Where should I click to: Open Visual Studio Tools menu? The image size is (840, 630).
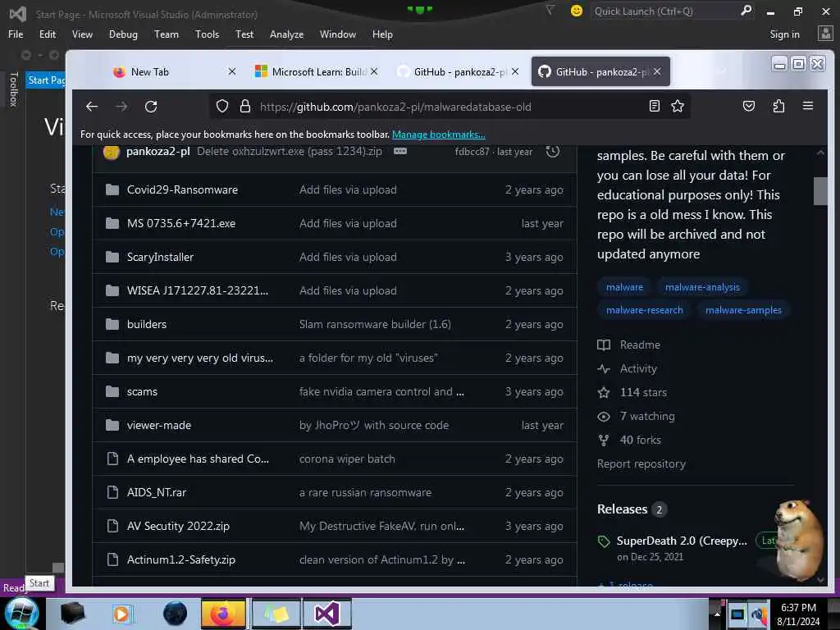207,34
